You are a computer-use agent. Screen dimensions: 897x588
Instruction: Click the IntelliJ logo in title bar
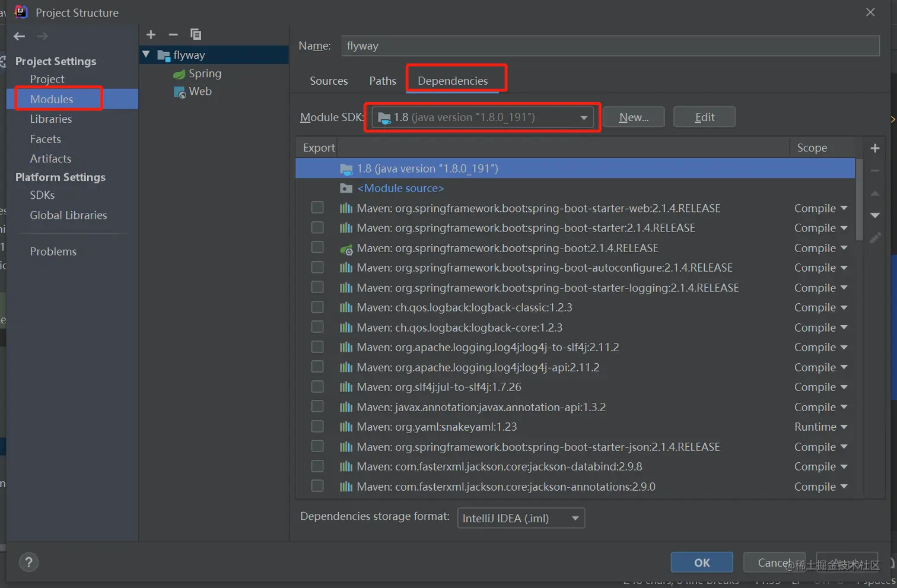pyautogui.click(x=21, y=12)
